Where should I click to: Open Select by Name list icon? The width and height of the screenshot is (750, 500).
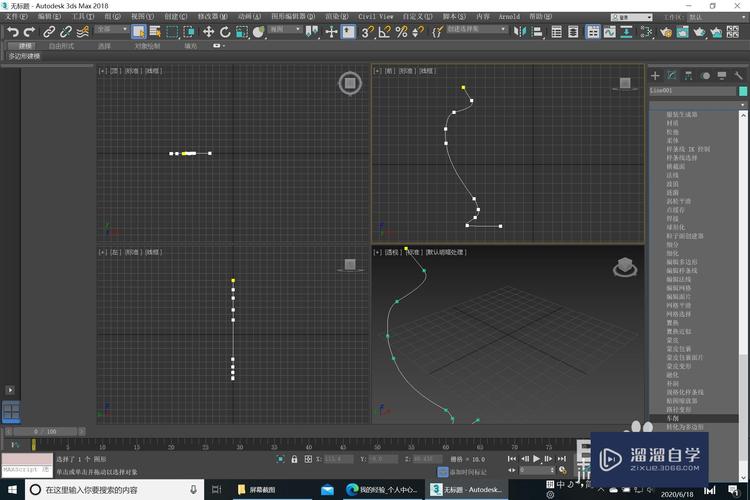[x=155, y=32]
